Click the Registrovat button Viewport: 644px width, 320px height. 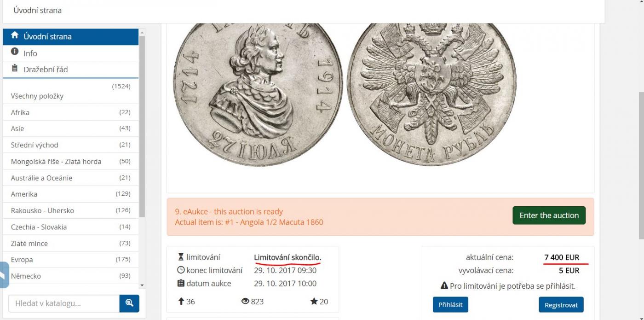pos(561,305)
